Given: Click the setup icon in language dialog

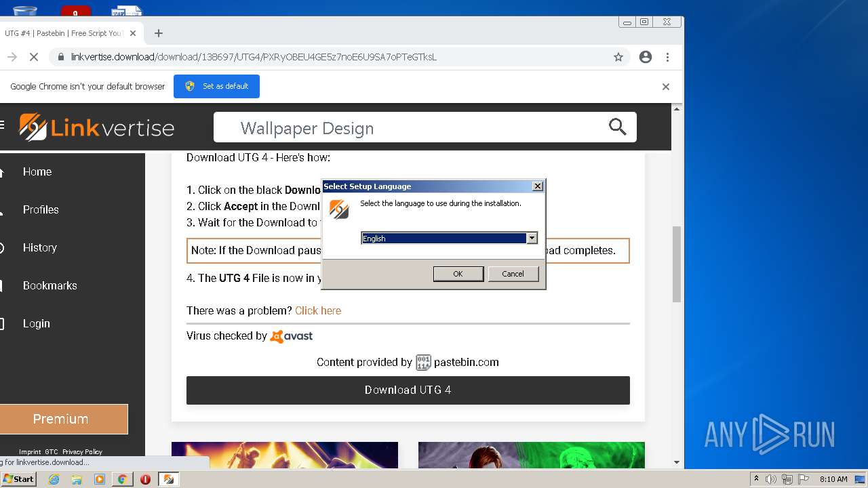Looking at the screenshot, I should tap(338, 209).
